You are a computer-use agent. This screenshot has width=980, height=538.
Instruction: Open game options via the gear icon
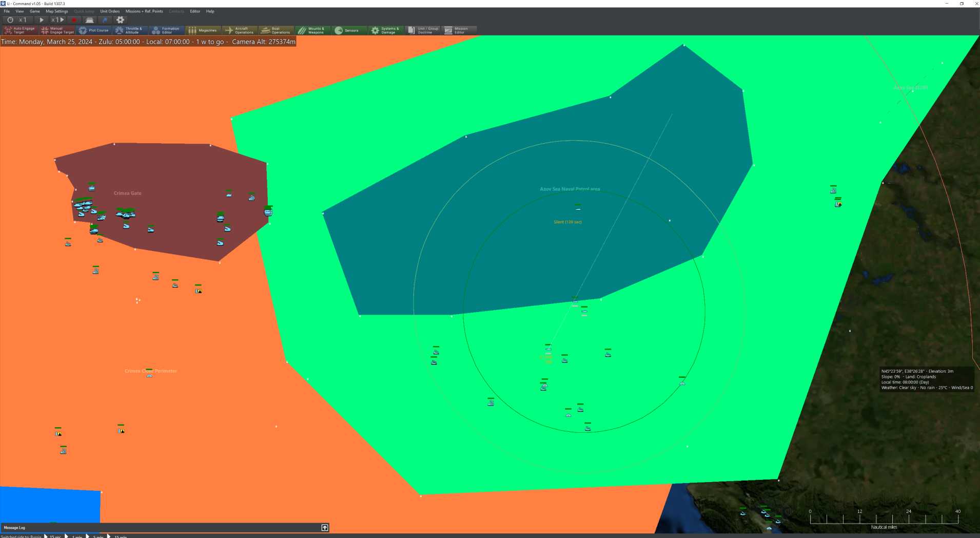(x=120, y=20)
